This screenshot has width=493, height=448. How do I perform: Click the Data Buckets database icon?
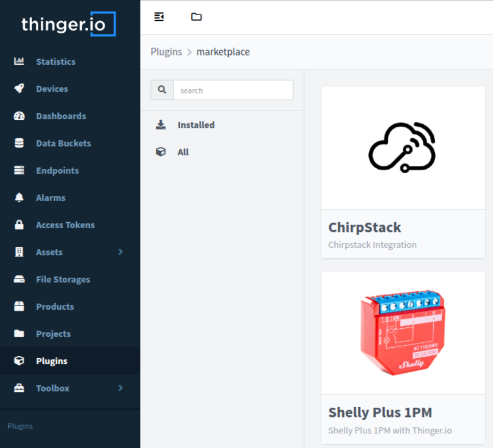click(x=19, y=143)
